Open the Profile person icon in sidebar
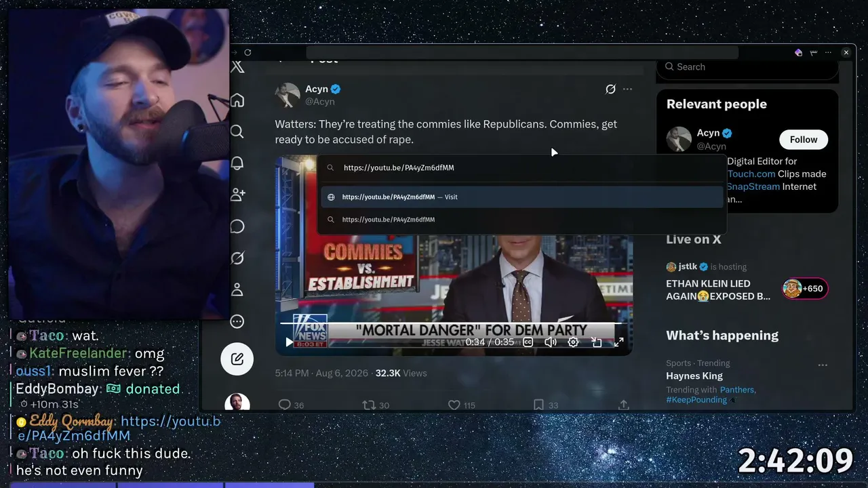The width and height of the screenshot is (868, 488). pos(237,289)
